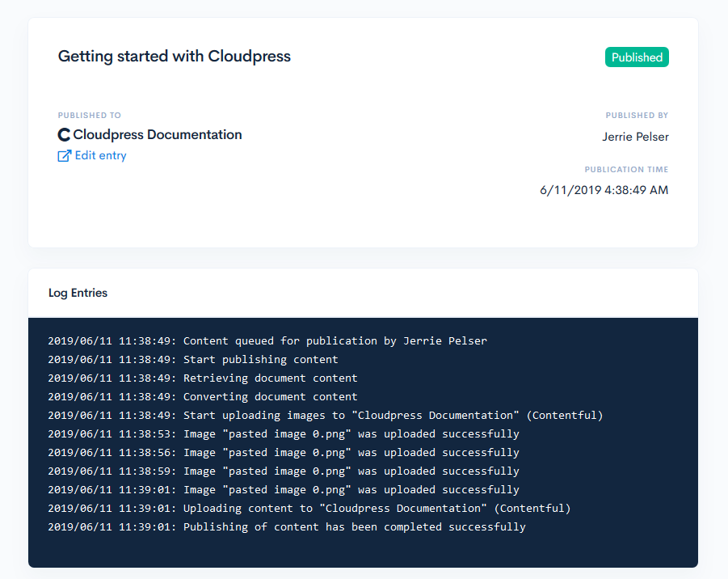Select log line Retrieving document content
This screenshot has height=579, width=728.
coord(203,378)
